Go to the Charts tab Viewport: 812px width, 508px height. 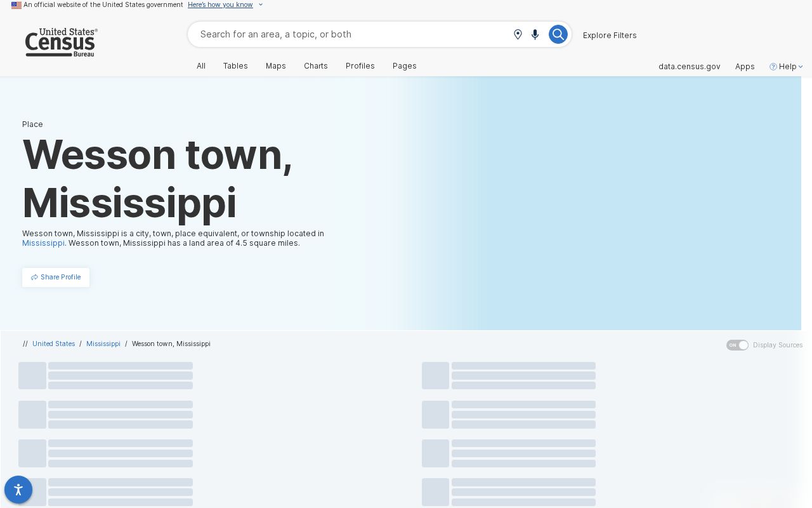click(x=316, y=66)
